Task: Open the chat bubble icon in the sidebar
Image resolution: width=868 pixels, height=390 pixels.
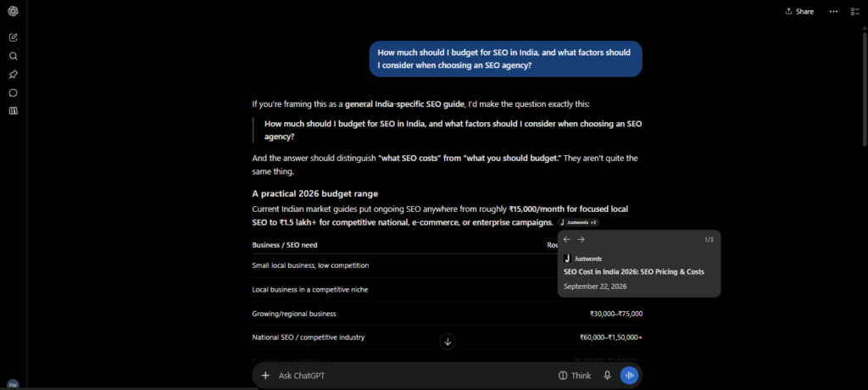Action: coord(14,92)
